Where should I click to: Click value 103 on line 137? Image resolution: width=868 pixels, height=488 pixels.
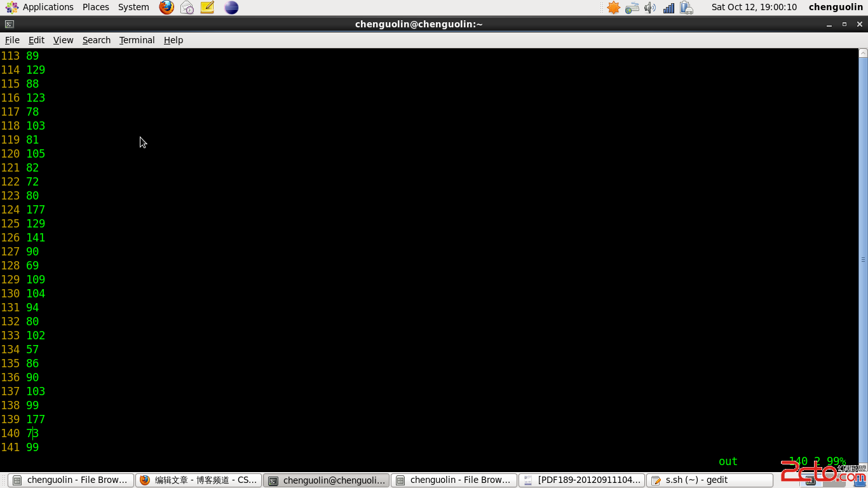(36, 391)
